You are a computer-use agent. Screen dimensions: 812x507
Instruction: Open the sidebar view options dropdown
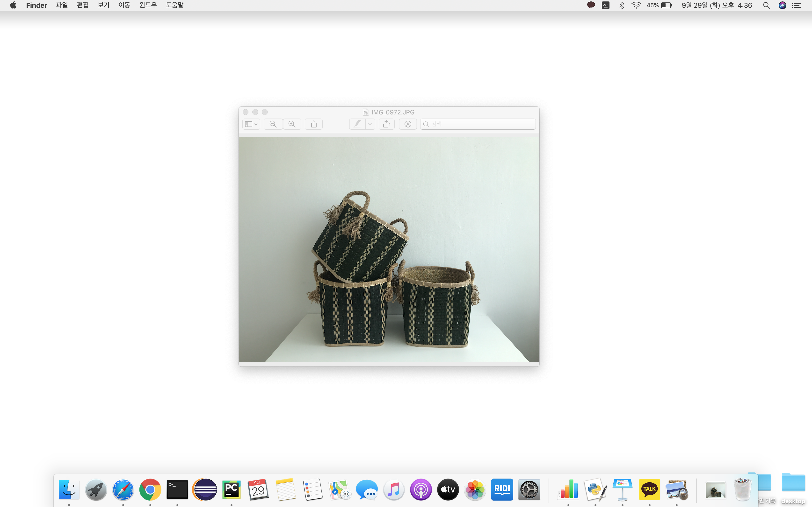[x=251, y=124]
